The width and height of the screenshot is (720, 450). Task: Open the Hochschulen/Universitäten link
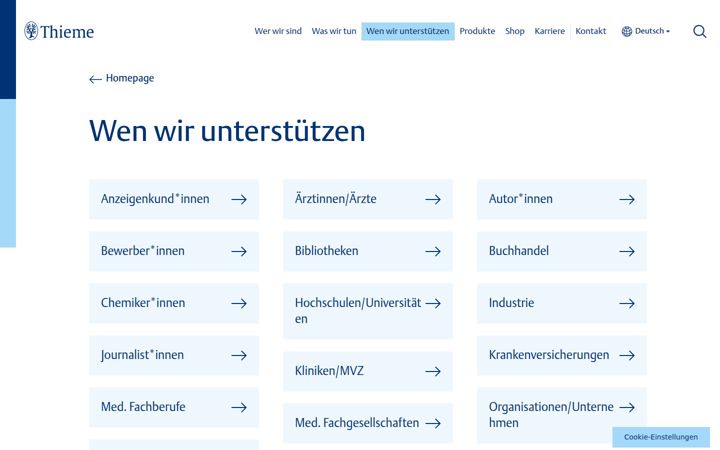[368, 311]
